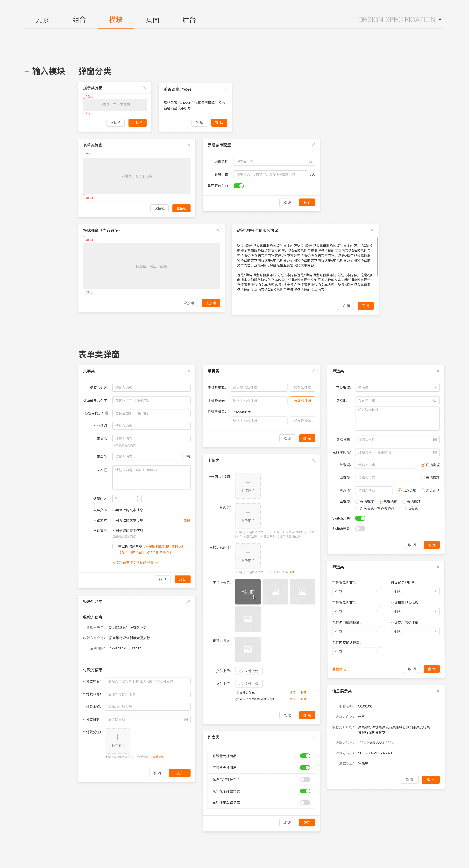The height and width of the screenshot is (868, 469).
Task: Open the calendar icon in 选择时间段 field
Action: (x=435, y=452)
